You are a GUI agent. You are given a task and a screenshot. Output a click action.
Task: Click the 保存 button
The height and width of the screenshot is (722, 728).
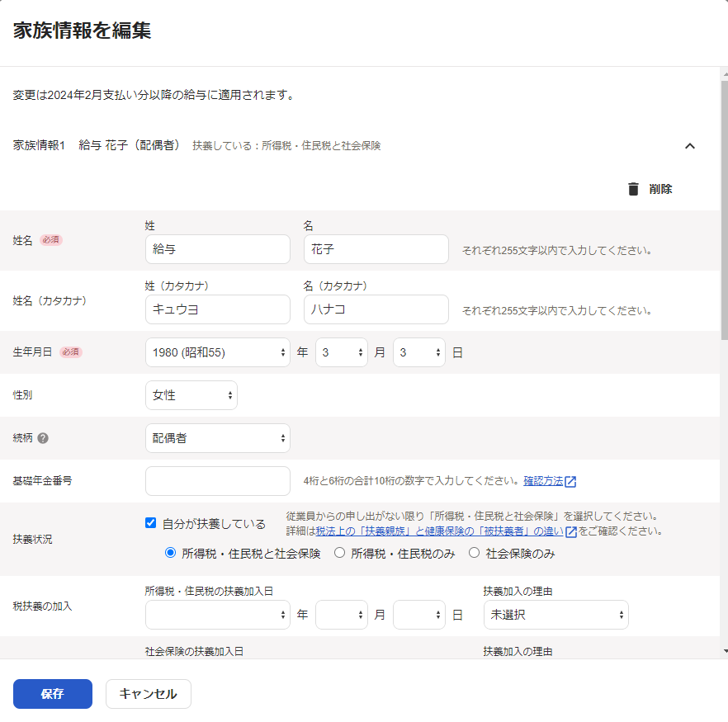click(x=53, y=694)
